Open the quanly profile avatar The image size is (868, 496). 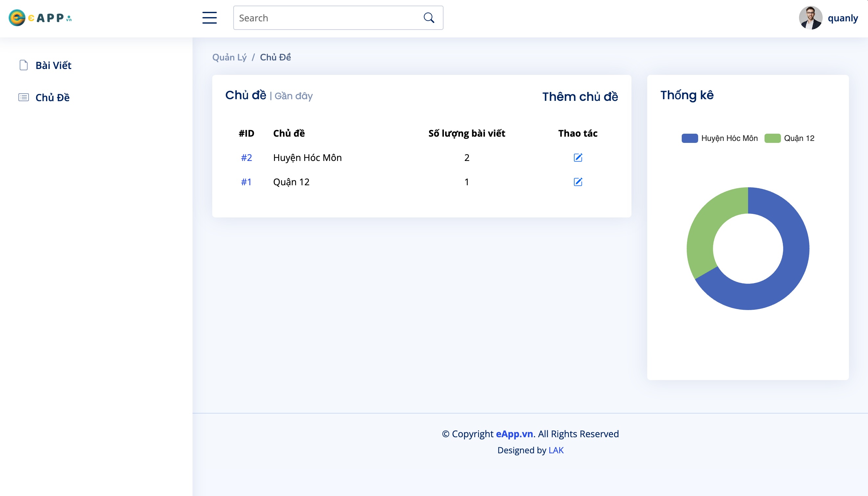coord(811,18)
